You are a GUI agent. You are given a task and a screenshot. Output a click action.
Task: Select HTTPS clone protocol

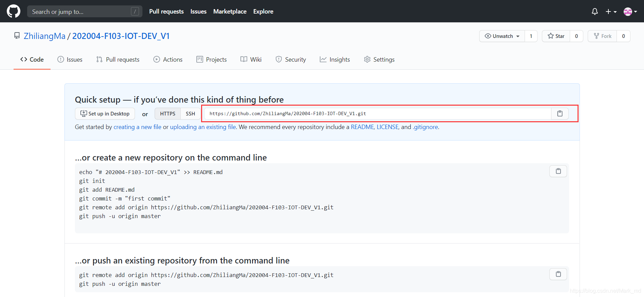168,114
